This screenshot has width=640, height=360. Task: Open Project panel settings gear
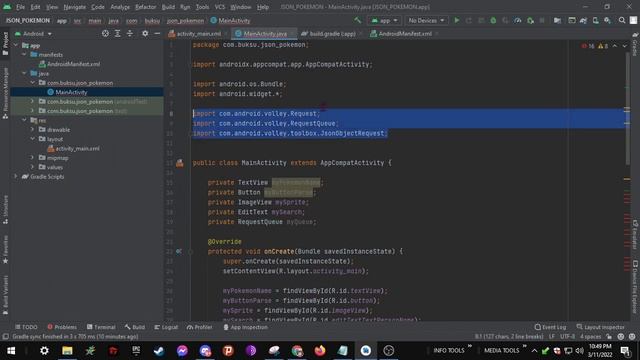(x=145, y=33)
